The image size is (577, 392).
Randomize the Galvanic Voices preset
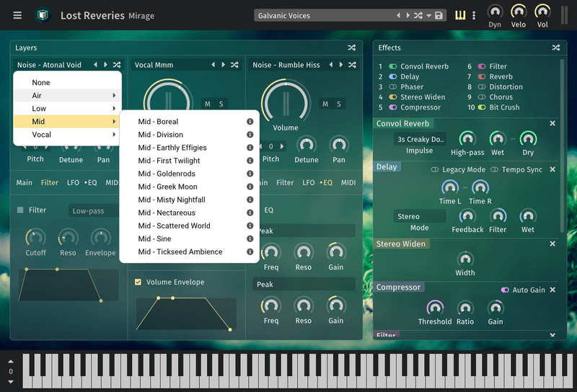[418, 16]
